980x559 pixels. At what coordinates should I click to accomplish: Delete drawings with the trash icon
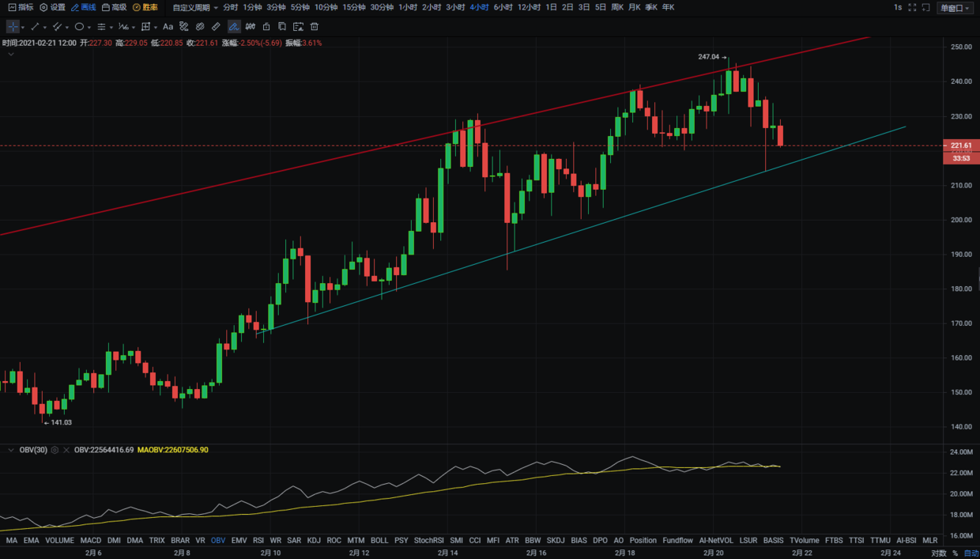314,26
